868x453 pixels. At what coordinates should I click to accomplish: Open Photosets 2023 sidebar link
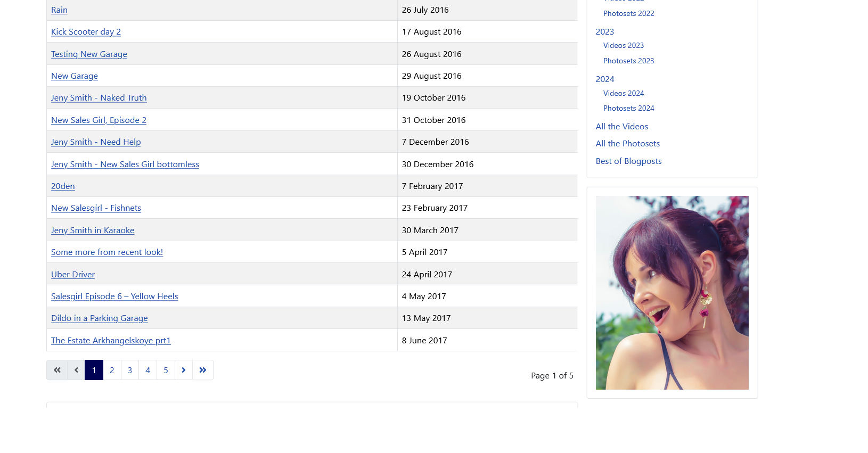click(629, 61)
